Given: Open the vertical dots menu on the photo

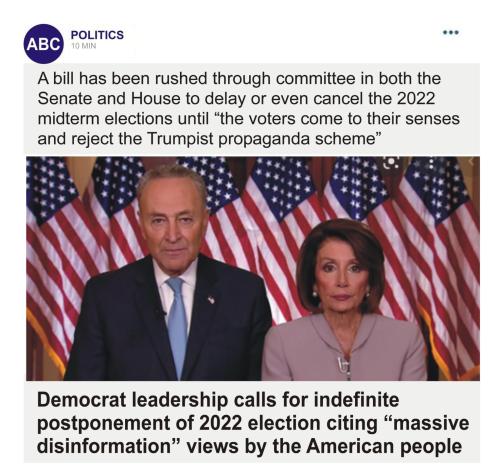Looking at the screenshot, I should (x=431, y=162).
